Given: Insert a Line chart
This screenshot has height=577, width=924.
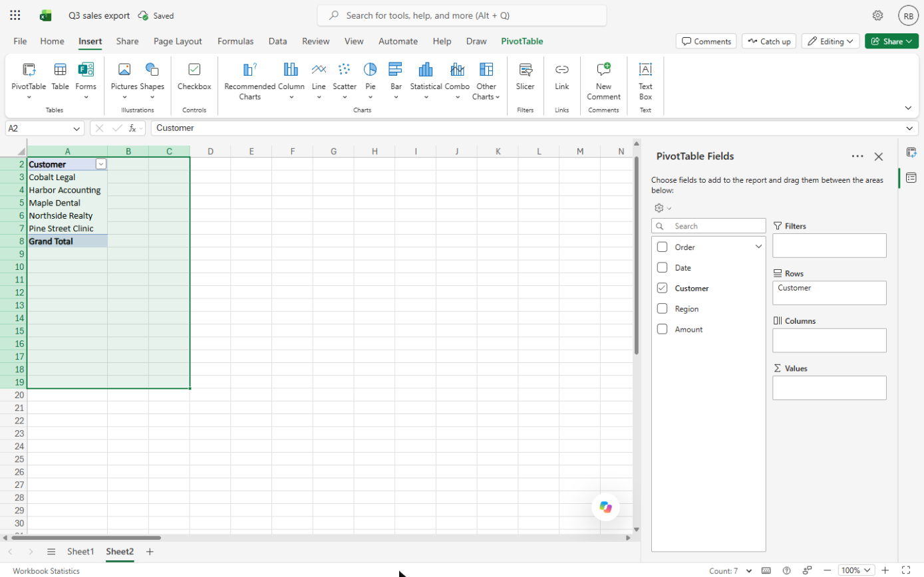Looking at the screenshot, I should coord(319,80).
